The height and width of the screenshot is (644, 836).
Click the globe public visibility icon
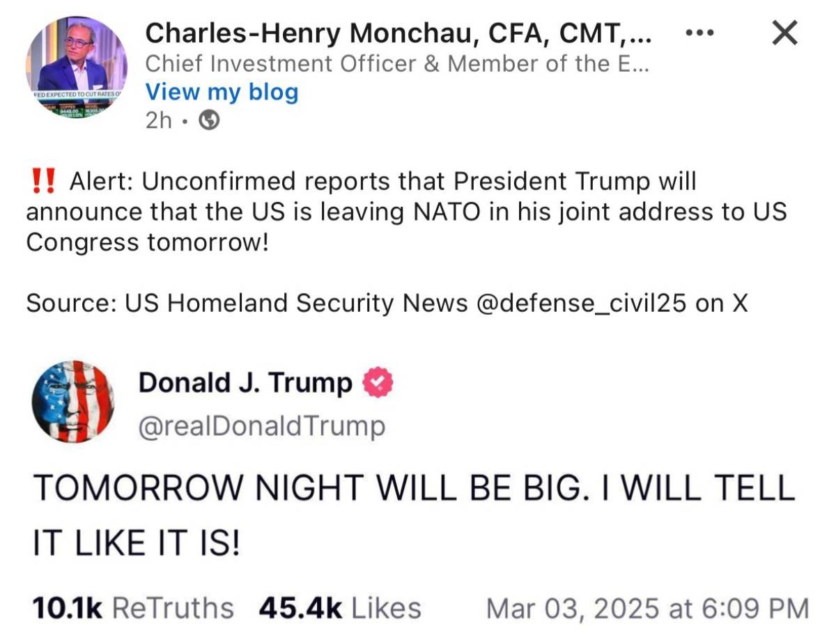(x=209, y=120)
